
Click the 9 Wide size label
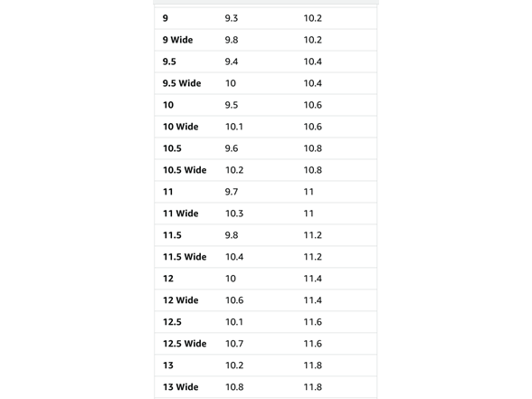point(177,40)
